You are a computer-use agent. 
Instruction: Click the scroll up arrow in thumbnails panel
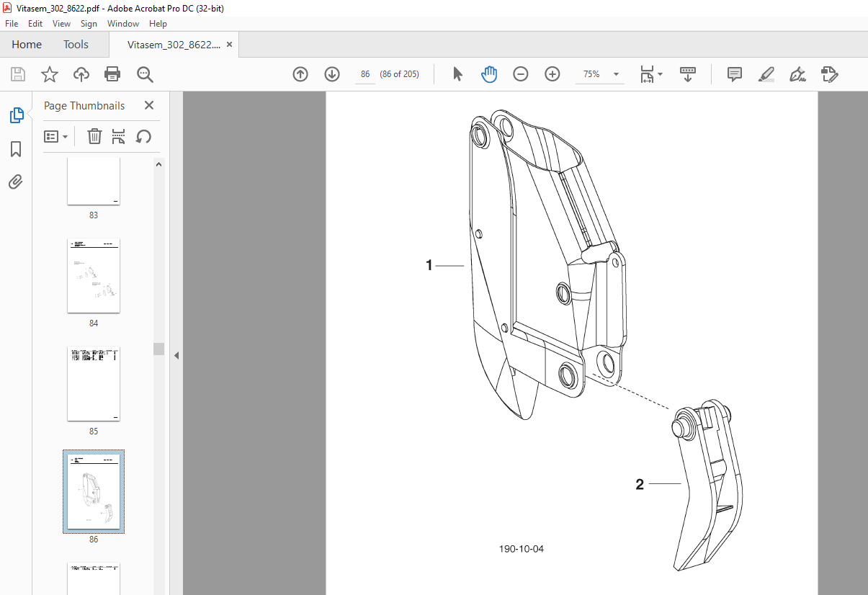(159, 165)
